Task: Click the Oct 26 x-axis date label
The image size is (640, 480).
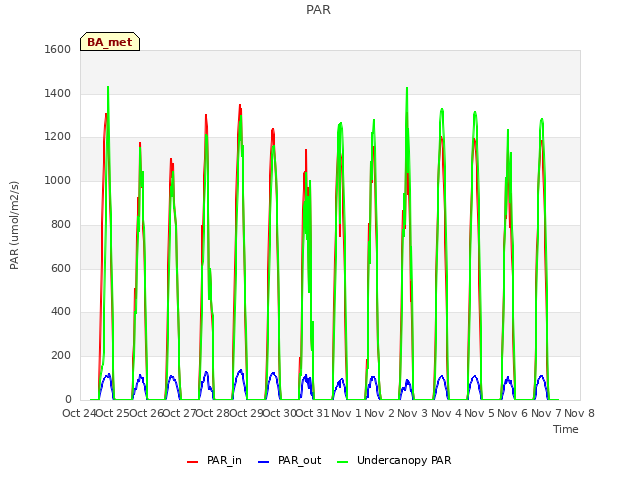Action: pyautogui.click(x=146, y=413)
